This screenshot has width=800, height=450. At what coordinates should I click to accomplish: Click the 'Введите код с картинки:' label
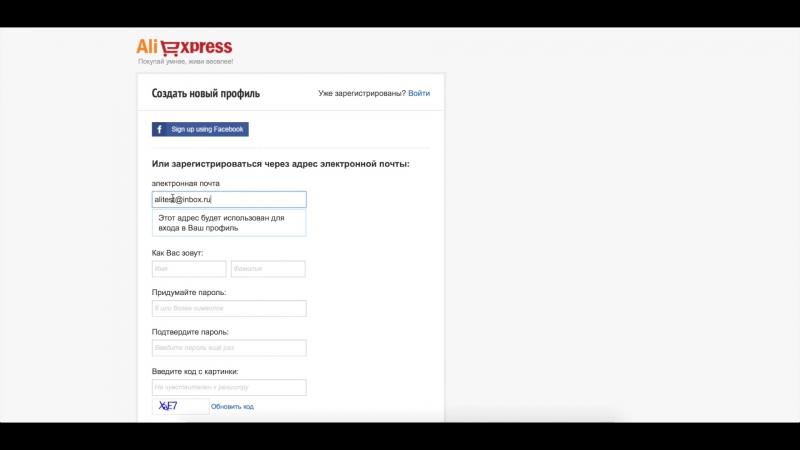[x=195, y=371]
